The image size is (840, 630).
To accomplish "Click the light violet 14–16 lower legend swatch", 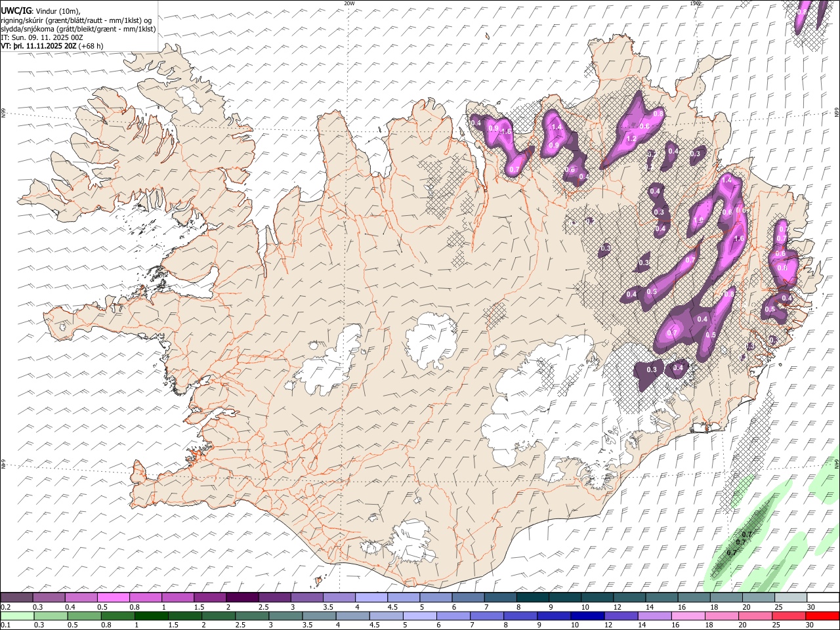I will tap(654, 616).
